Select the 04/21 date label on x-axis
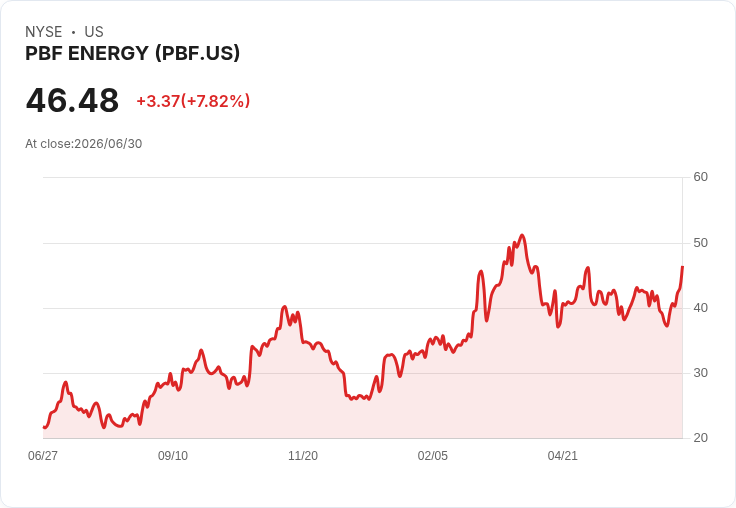The width and height of the screenshot is (736, 508). point(562,456)
